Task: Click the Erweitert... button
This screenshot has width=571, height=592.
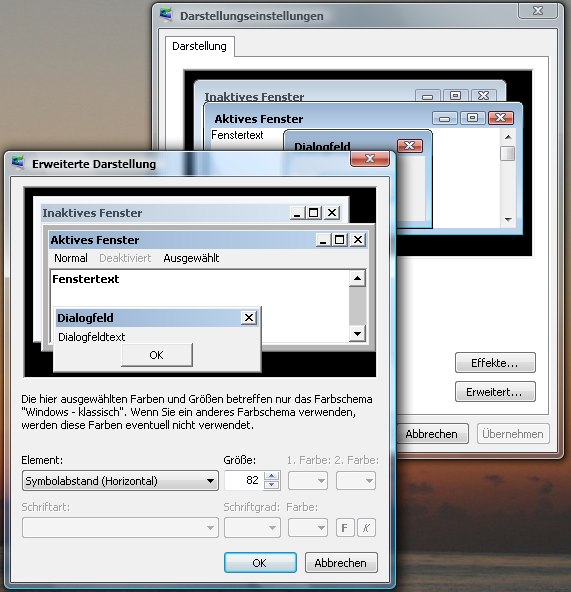Action: pyautogui.click(x=495, y=392)
